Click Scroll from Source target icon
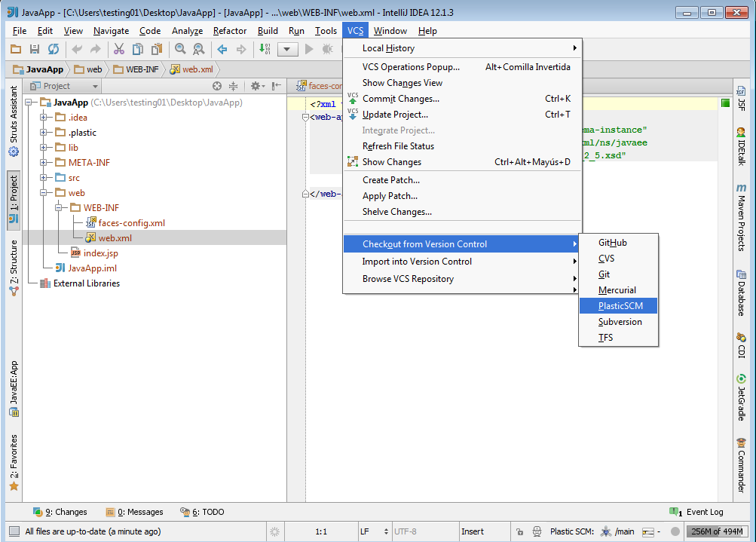This screenshot has height=542, width=756. click(x=217, y=86)
